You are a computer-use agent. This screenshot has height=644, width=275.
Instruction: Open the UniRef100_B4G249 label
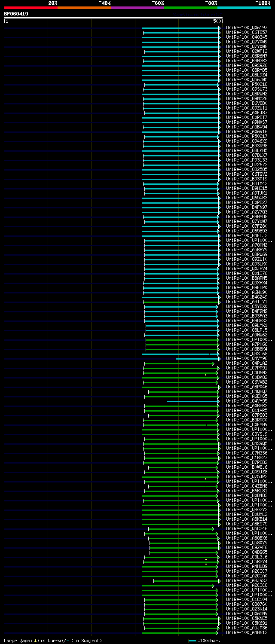click(247, 297)
